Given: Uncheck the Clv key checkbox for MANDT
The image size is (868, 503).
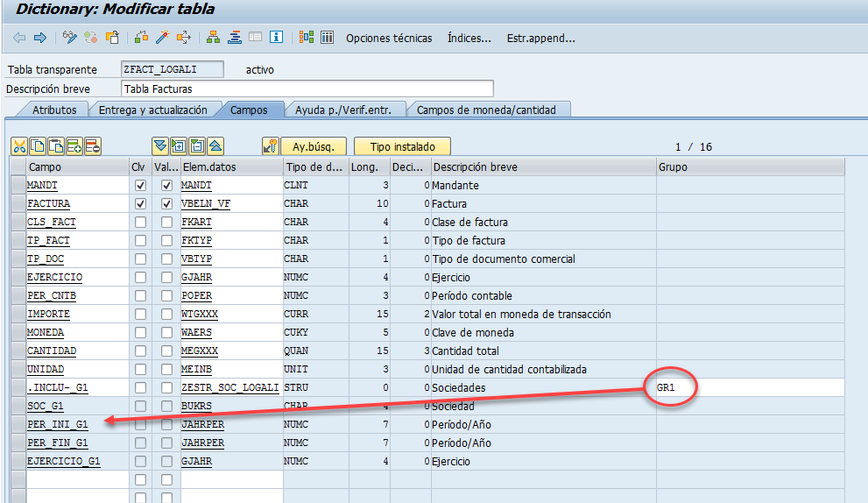Looking at the screenshot, I should point(141,186).
